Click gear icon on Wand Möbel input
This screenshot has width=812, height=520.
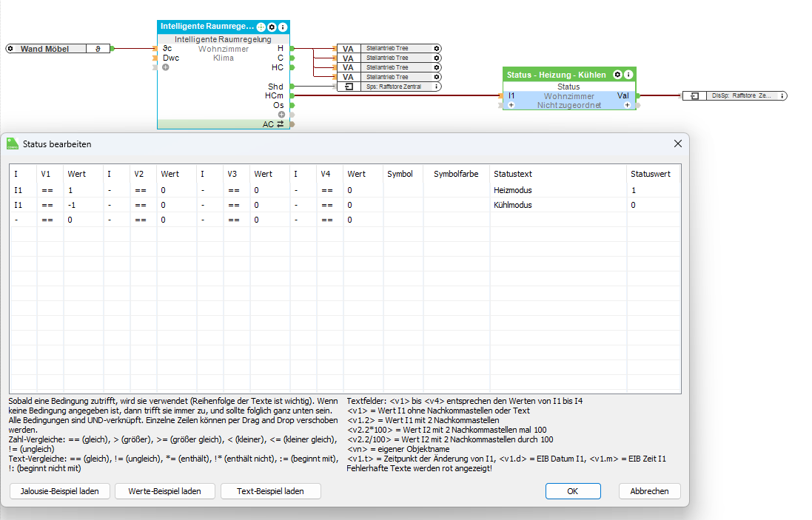click(x=10, y=49)
